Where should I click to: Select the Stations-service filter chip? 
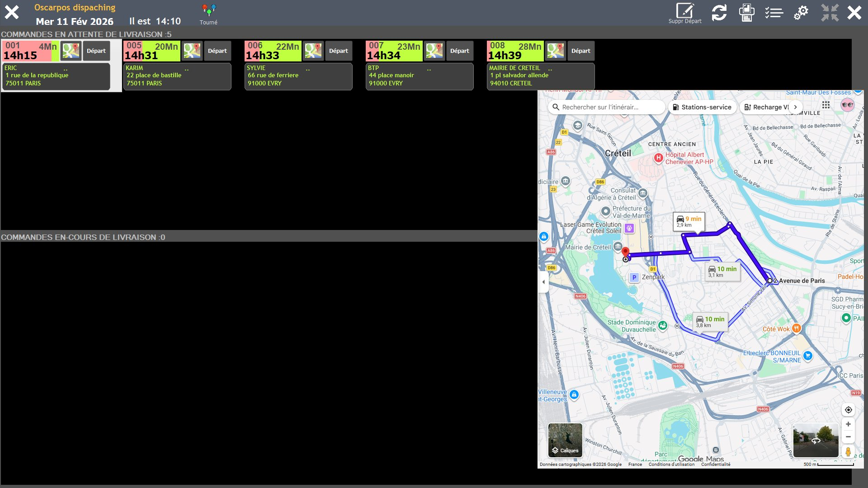click(702, 107)
